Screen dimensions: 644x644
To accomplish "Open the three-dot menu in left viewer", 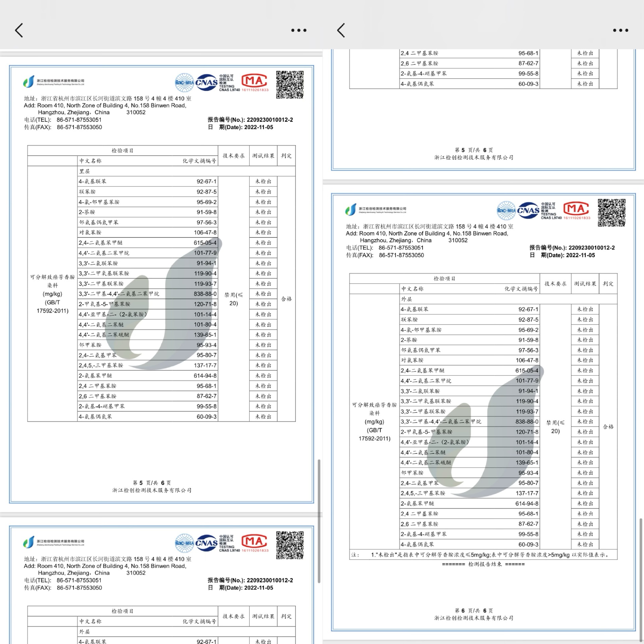I will [299, 30].
